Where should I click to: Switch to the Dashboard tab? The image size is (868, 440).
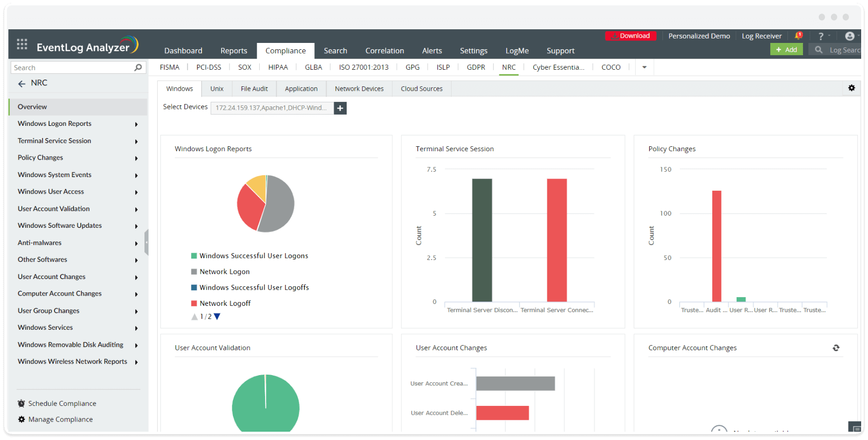pyautogui.click(x=183, y=51)
